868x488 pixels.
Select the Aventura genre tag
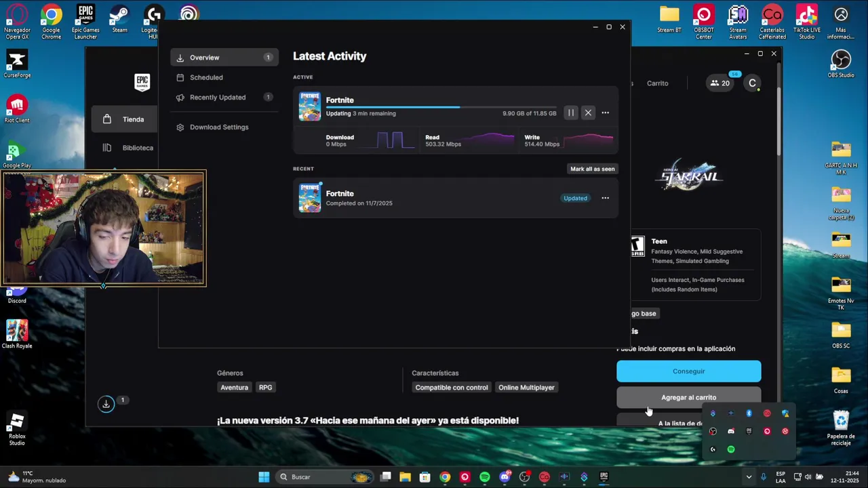pyautogui.click(x=234, y=388)
